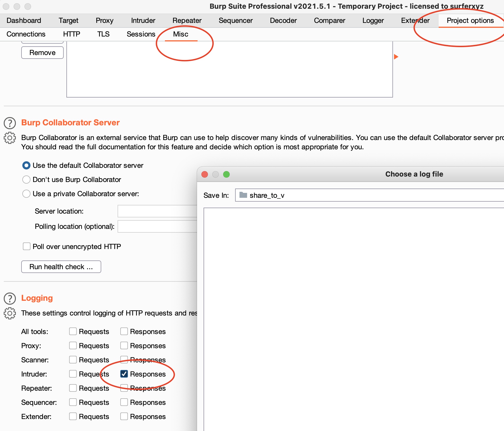
Task: Enable Sequencer Responses logging
Action: [124, 402]
